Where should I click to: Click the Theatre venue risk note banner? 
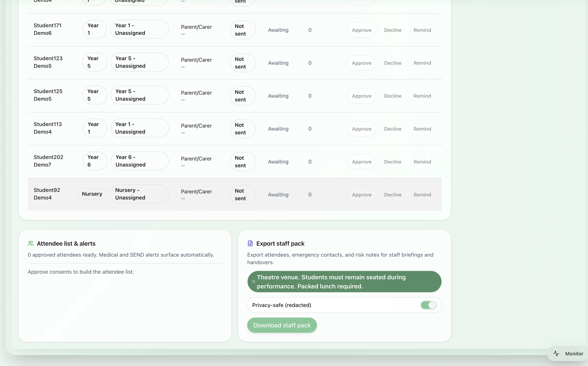344,282
